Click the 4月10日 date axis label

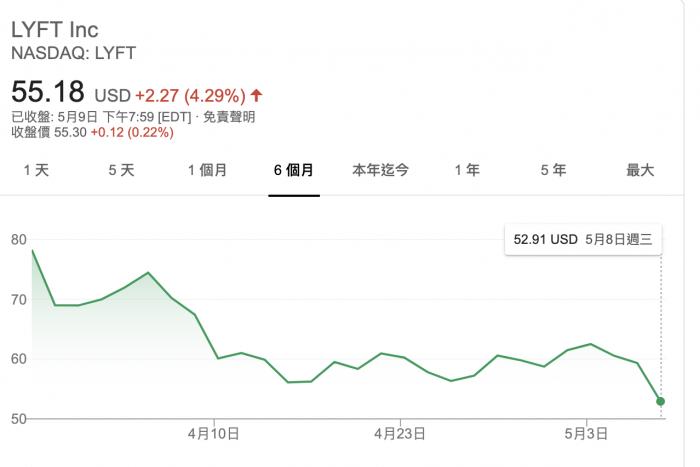213,434
